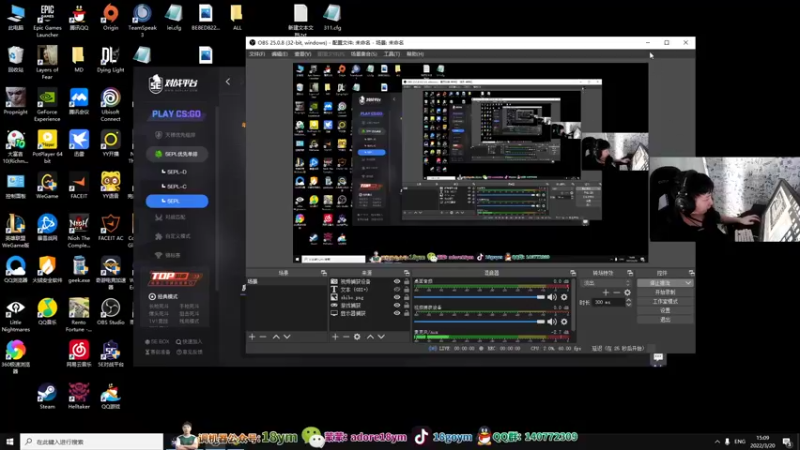
Task: Open Ubisoft Connect desktop icon
Action: (110, 105)
